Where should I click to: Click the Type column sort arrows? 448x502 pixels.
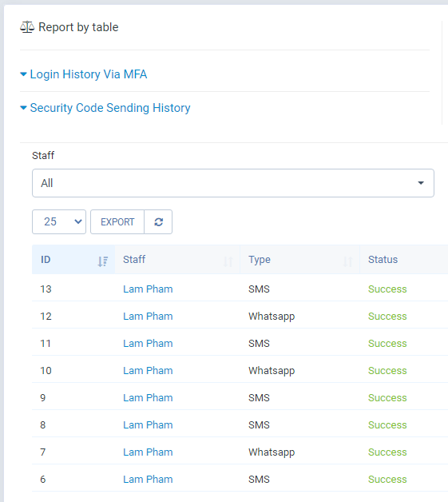point(347,261)
